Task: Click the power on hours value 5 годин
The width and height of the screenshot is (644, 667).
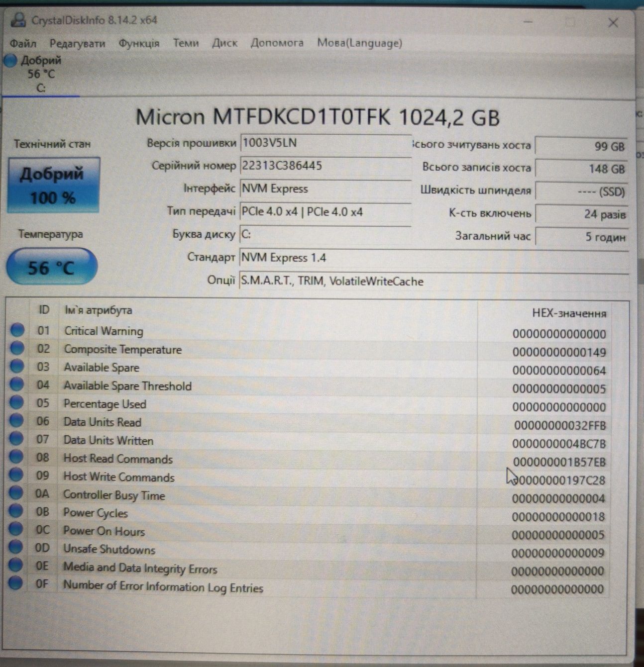Action: 581,237
